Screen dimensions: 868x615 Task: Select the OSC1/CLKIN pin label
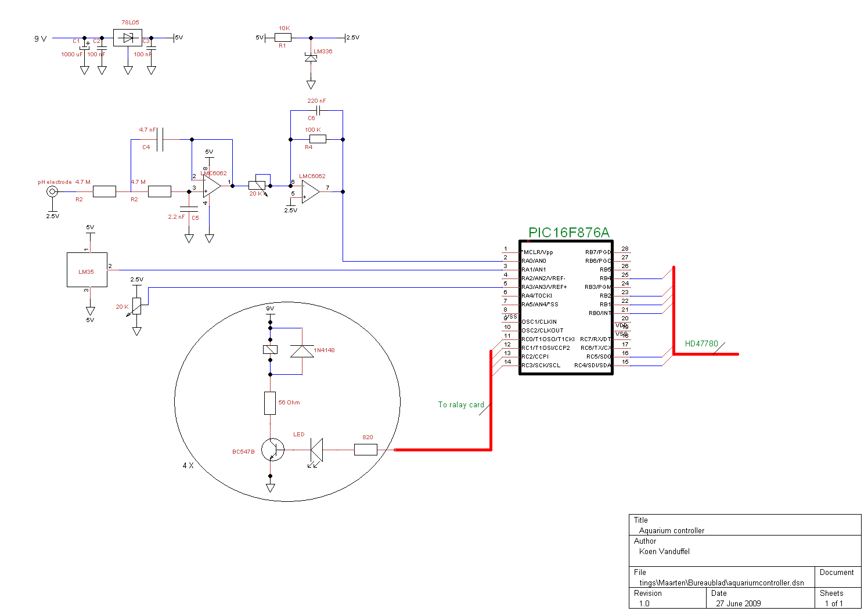(x=539, y=322)
